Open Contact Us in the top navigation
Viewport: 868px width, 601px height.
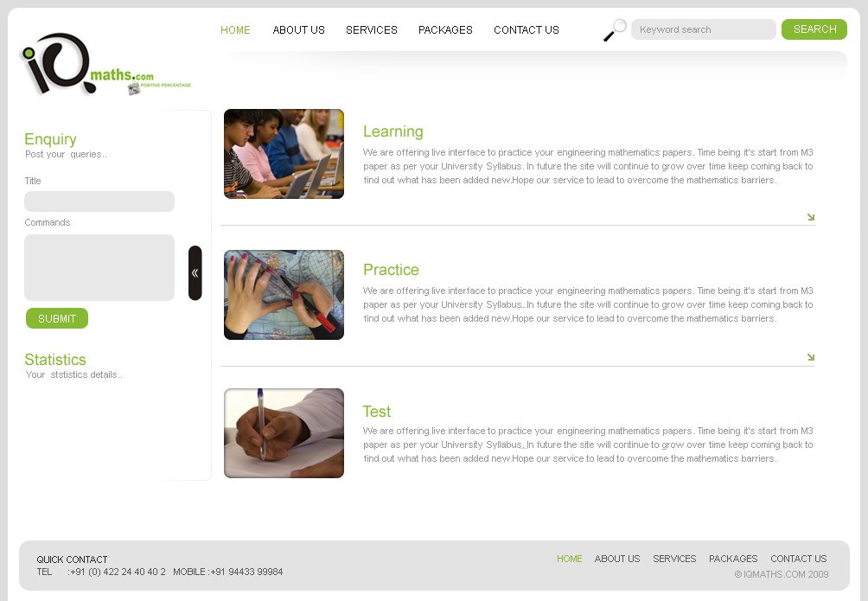(527, 30)
